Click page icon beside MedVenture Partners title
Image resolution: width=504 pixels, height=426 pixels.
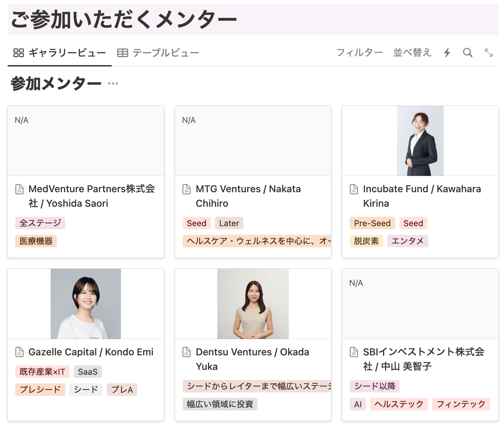click(x=20, y=189)
